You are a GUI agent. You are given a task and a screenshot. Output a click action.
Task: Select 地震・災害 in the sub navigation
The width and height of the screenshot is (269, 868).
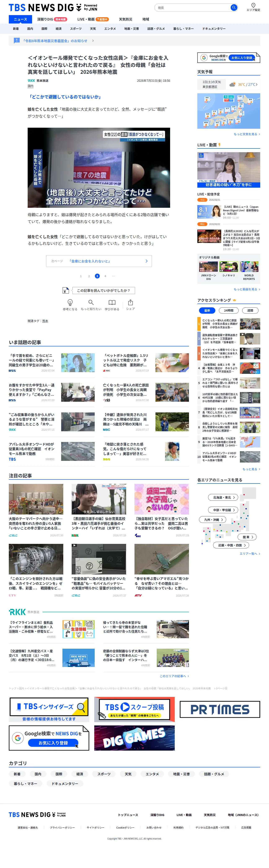pyautogui.click(x=131, y=29)
